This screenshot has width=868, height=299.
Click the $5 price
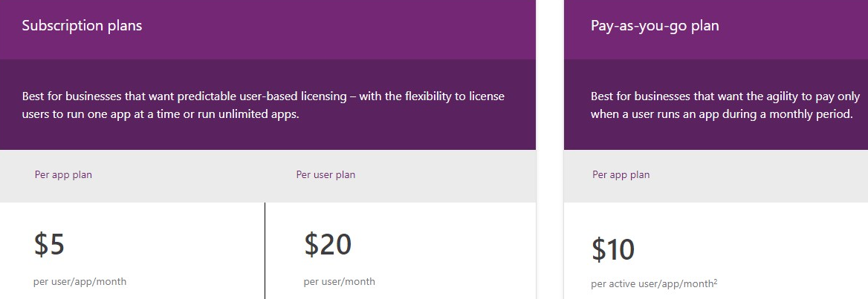[49, 244]
